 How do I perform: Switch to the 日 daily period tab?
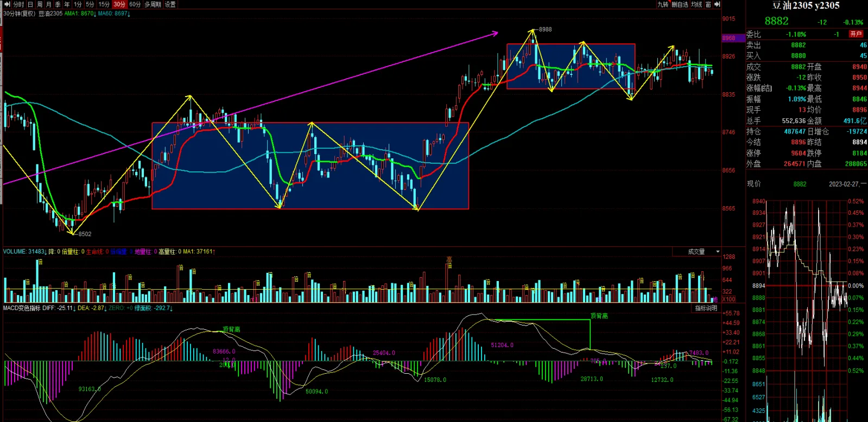coord(30,4)
